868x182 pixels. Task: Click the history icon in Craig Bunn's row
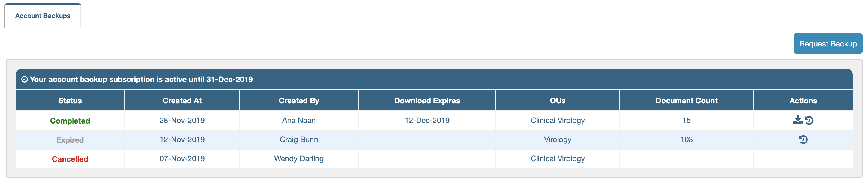(803, 139)
